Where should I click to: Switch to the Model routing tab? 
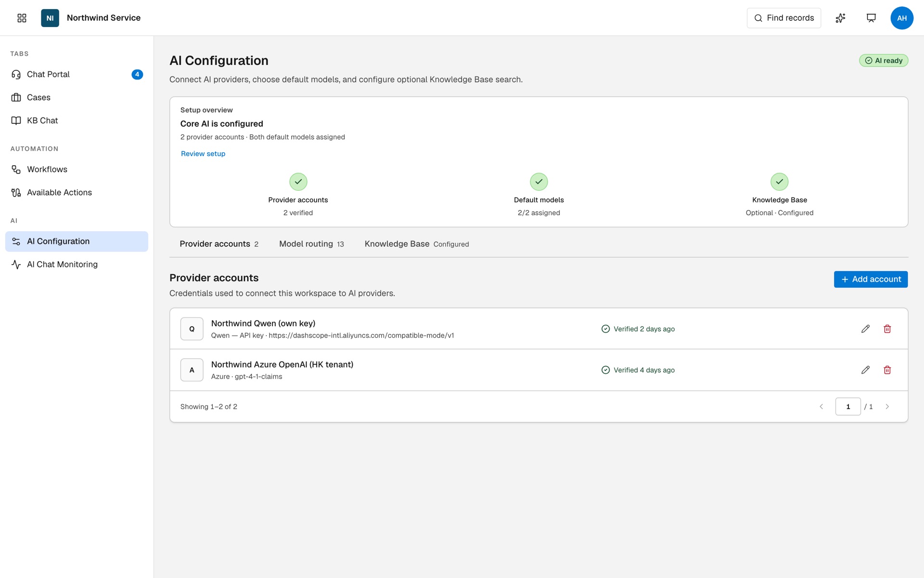point(311,244)
